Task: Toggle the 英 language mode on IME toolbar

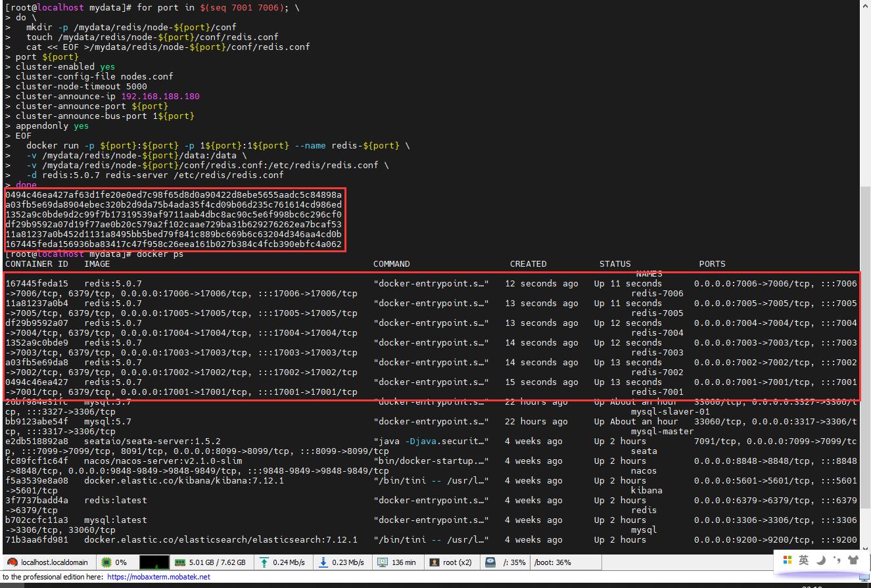Action: click(804, 560)
